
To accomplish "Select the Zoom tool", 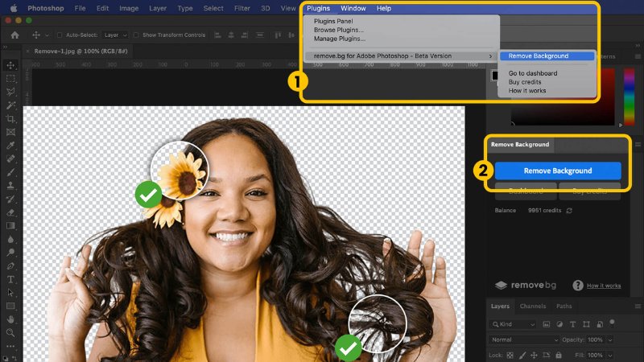I will point(10,332).
